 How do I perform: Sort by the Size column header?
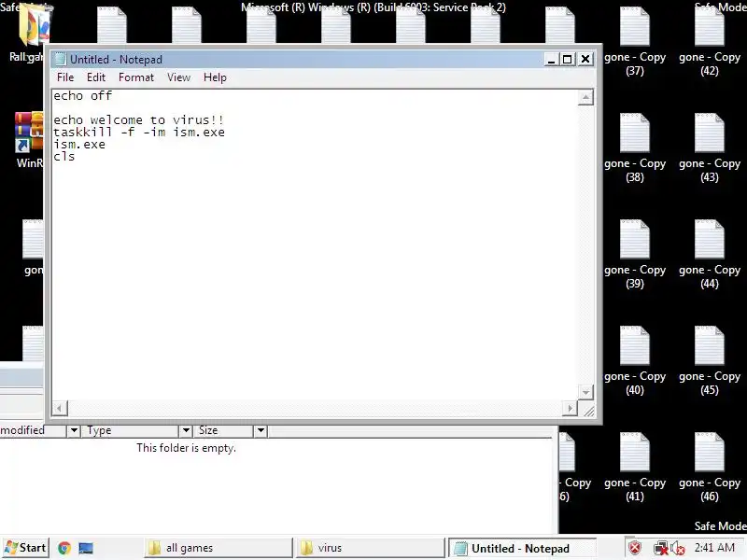click(x=224, y=430)
